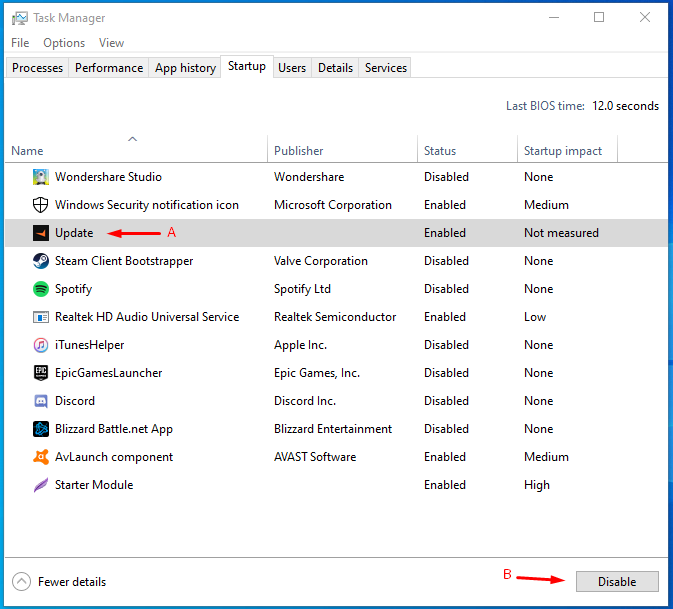The width and height of the screenshot is (673, 609).
Task: Collapse view with Fewer details chevron
Action: [x=22, y=581]
